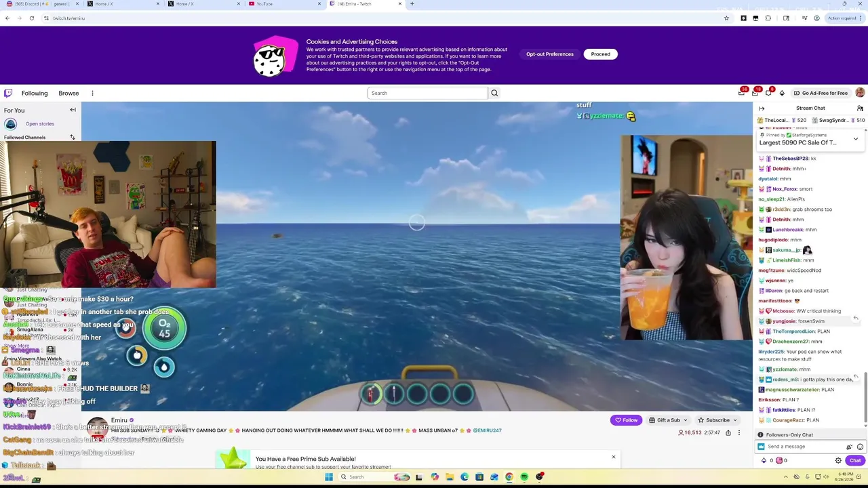Open Microsoft Store from the taskbar
The image size is (868, 488).
point(479,477)
